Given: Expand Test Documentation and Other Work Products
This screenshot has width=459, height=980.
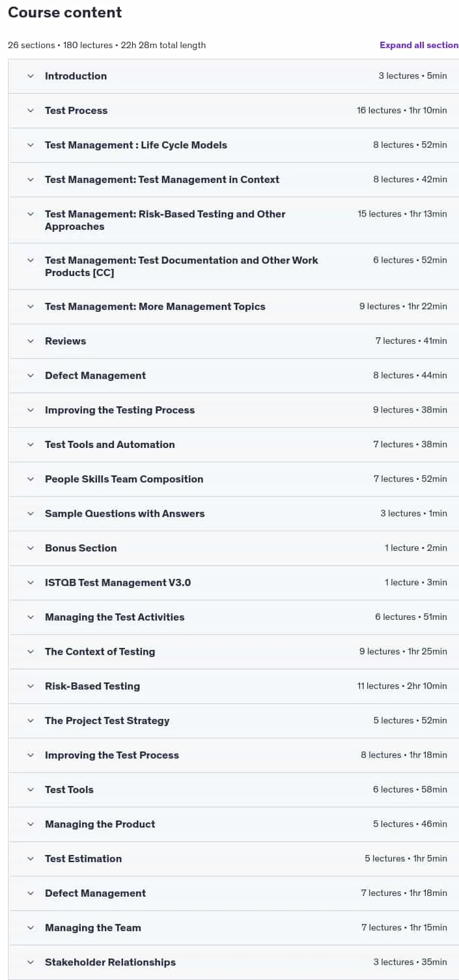Looking at the screenshot, I should [x=234, y=266].
